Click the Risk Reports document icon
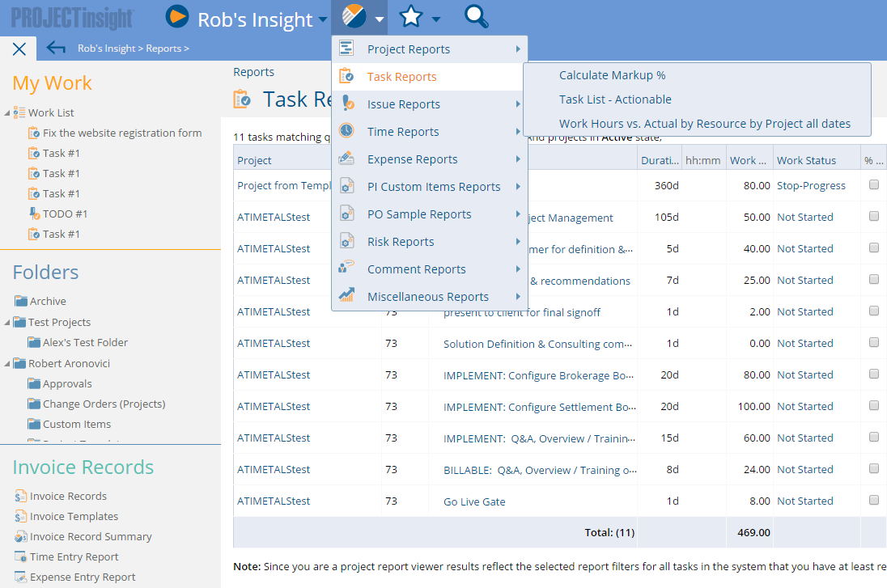This screenshot has height=588, width=887. [x=346, y=241]
